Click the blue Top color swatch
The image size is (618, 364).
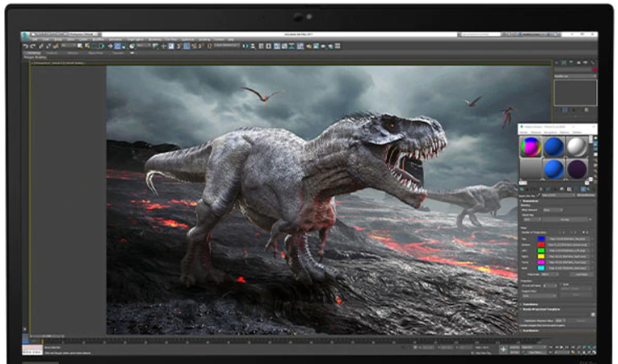[x=541, y=239]
